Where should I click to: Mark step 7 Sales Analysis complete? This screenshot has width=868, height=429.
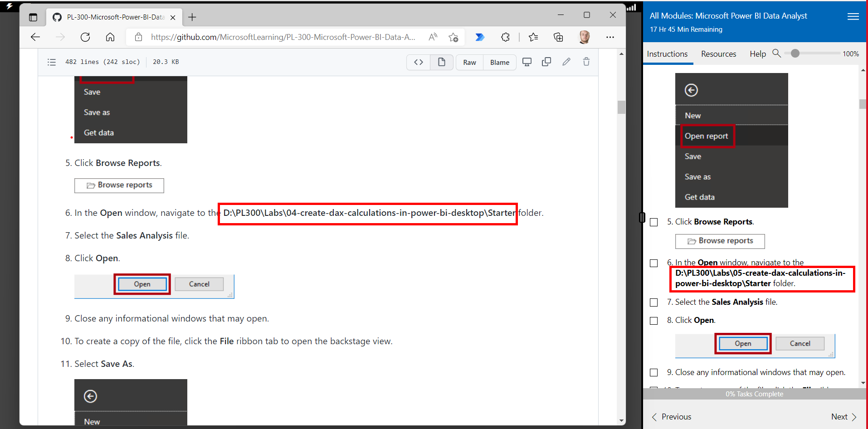point(654,302)
